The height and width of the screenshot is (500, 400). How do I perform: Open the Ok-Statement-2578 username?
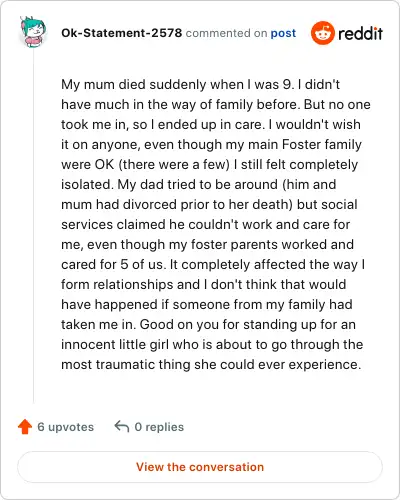pyautogui.click(x=122, y=33)
